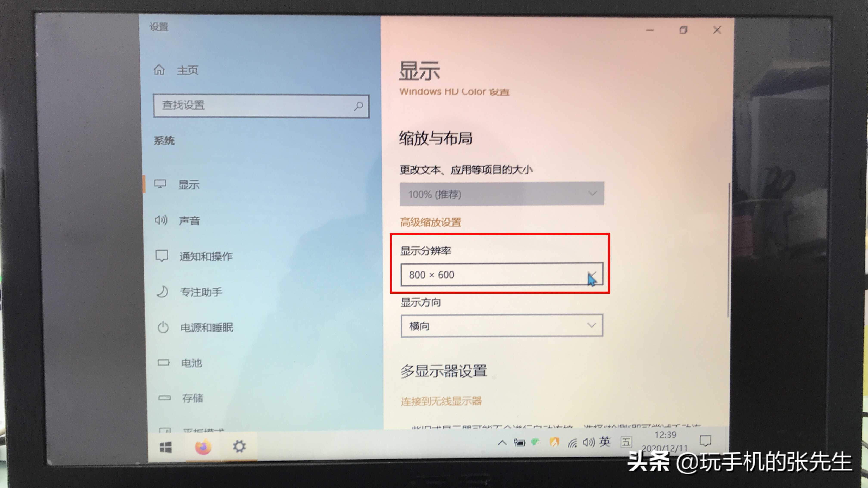The width and height of the screenshot is (868, 488).
Task: Select the 系统 menu section
Action: (x=167, y=140)
